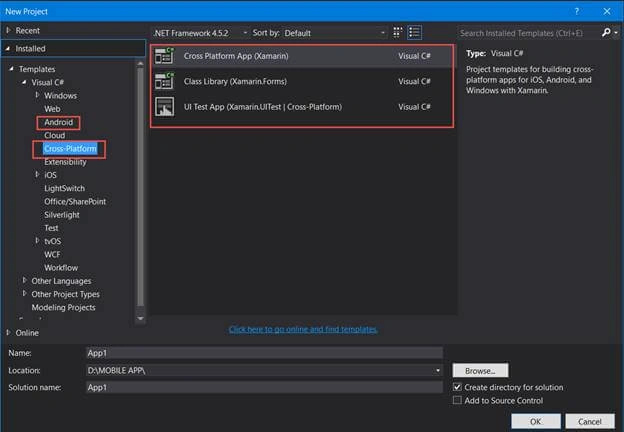Select the Office/SharePoint category
Screen dimensions: 624x432
click(75, 201)
